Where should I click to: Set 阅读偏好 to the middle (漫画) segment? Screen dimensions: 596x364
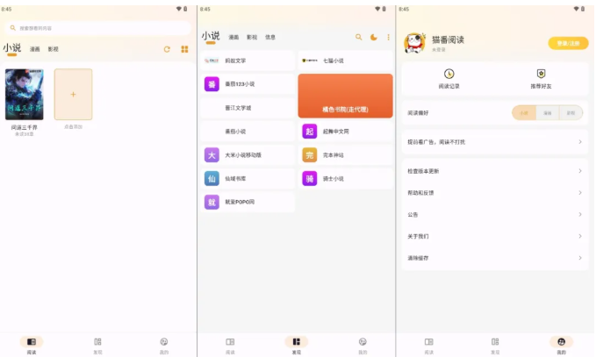[x=548, y=113]
